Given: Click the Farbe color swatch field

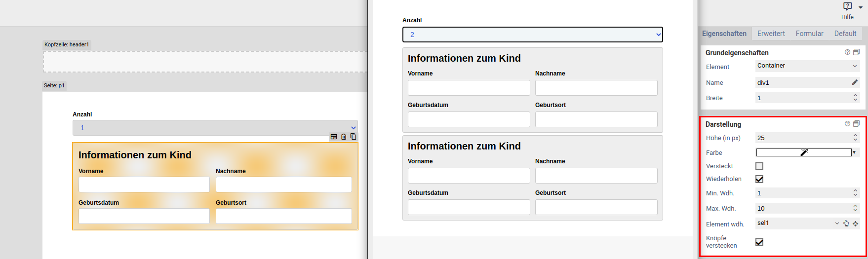Looking at the screenshot, I should [x=804, y=152].
